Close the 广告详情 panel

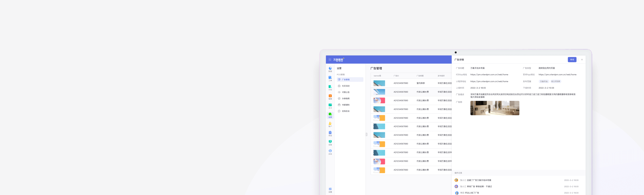(582, 60)
